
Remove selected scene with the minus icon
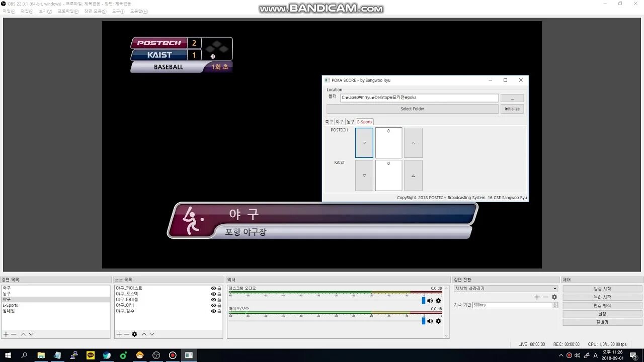pos(14,334)
